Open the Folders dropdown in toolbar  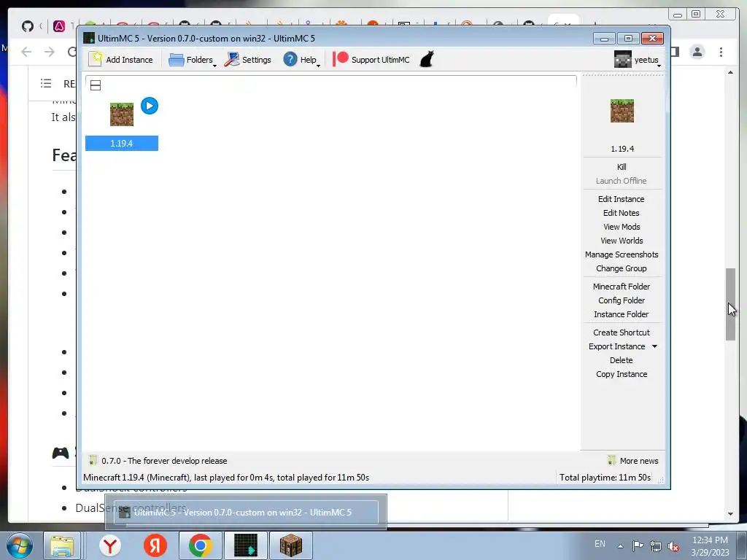[x=193, y=60]
